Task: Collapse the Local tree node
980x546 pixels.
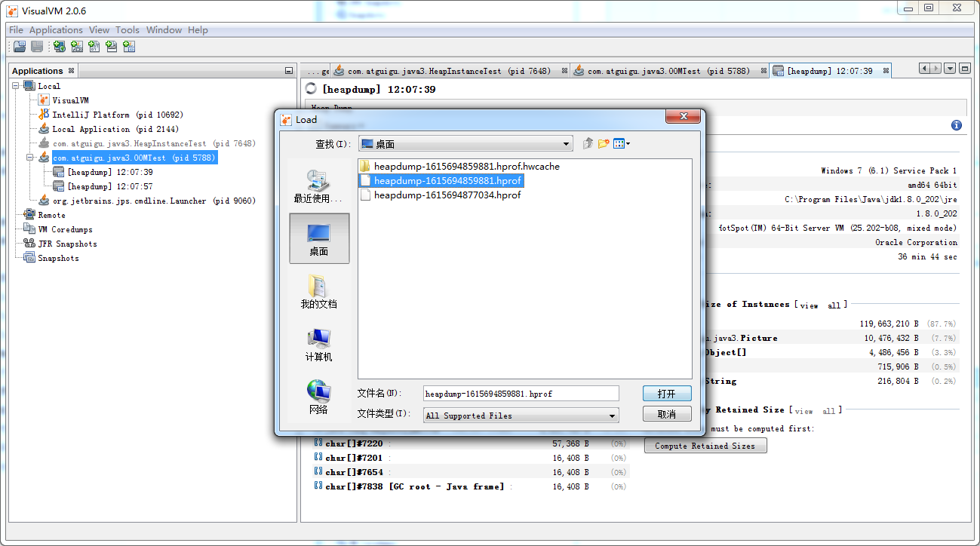Action: coord(16,86)
